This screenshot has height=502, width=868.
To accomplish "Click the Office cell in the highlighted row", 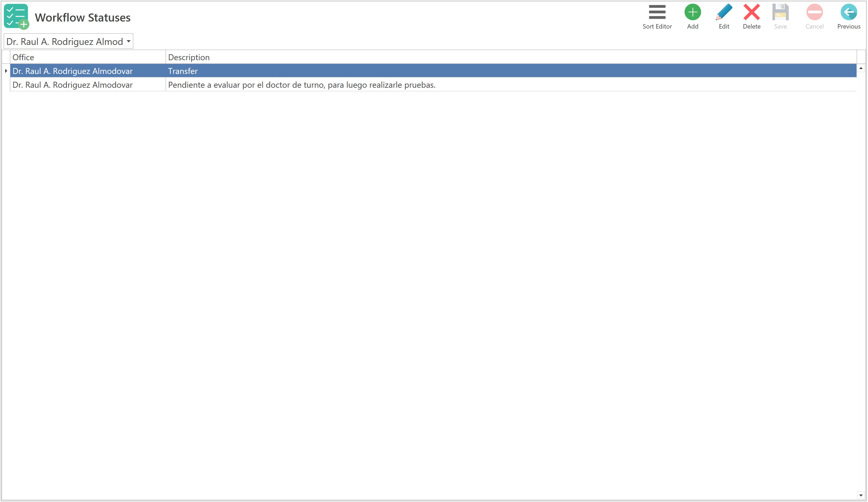I will pos(73,71).
